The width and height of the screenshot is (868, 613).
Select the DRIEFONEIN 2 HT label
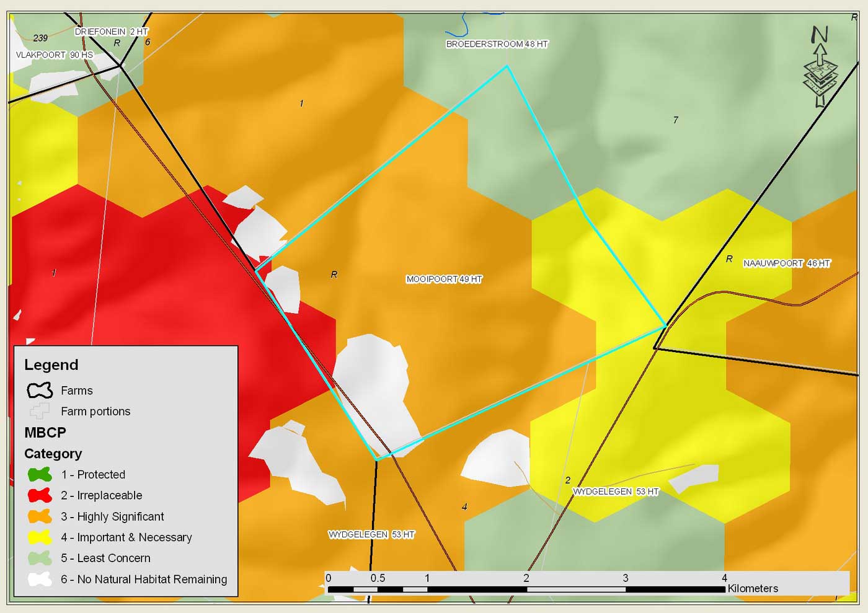pos(111,32)
